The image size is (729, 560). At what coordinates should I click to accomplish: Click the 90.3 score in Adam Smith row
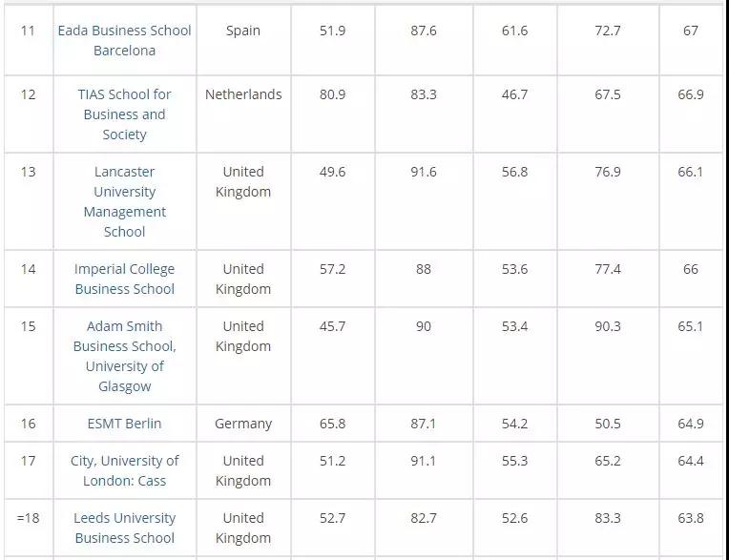608,326
